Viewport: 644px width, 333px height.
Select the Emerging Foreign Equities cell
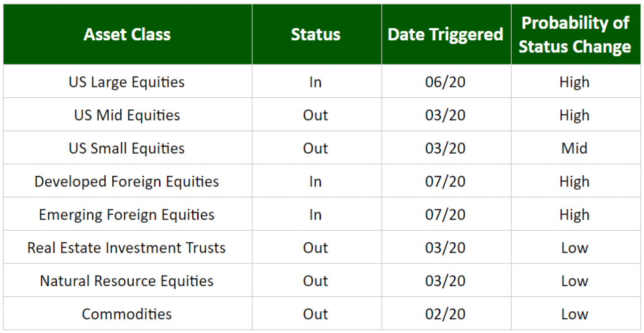click(x=127, y=215)
